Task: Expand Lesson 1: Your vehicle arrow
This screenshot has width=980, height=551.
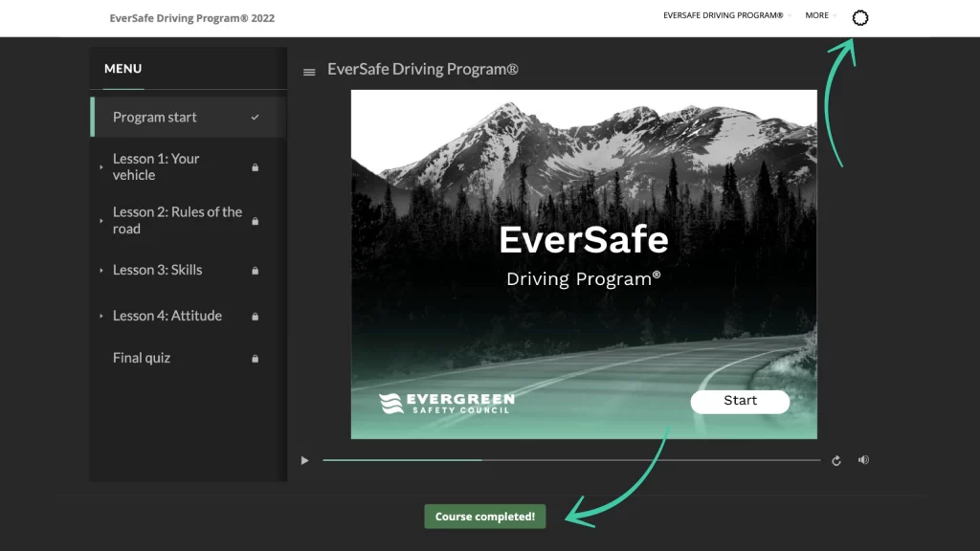Action: [x=101, y=166]
